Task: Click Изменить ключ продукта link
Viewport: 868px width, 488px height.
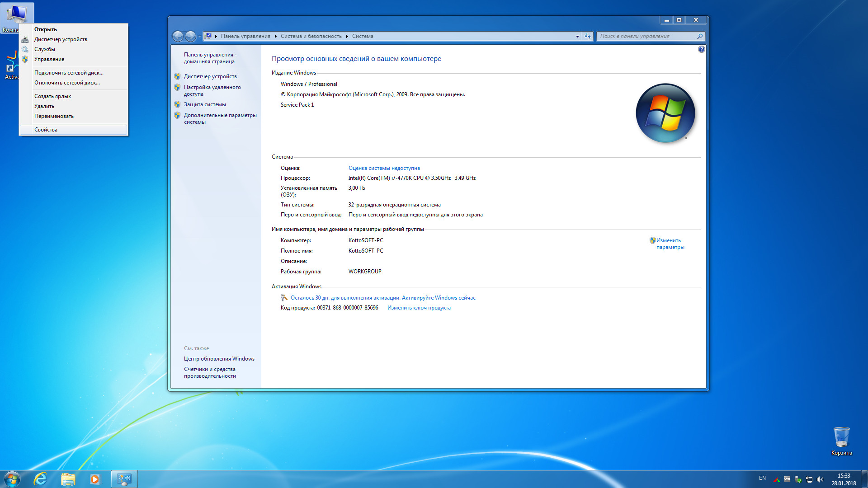Action: tap(419, 308)
